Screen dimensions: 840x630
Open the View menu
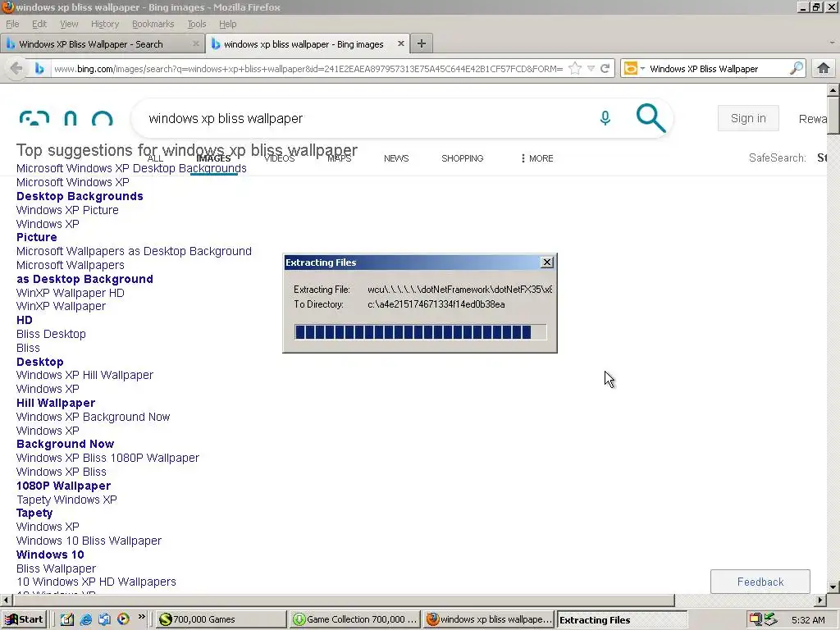pyautogui.click(x=69, y=24)
